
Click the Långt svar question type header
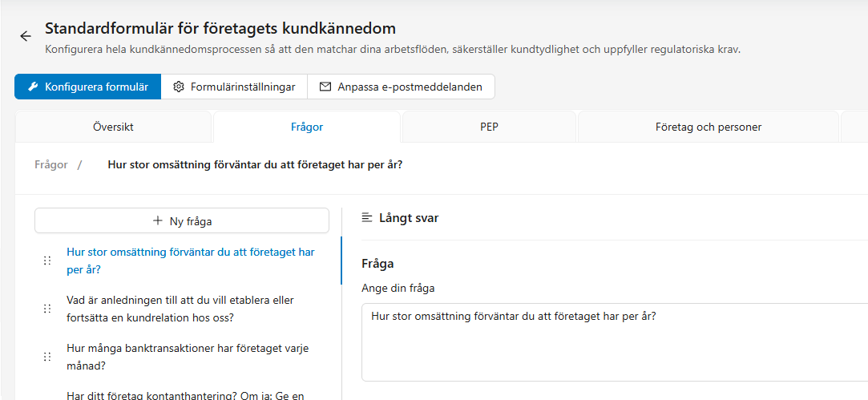409,218
